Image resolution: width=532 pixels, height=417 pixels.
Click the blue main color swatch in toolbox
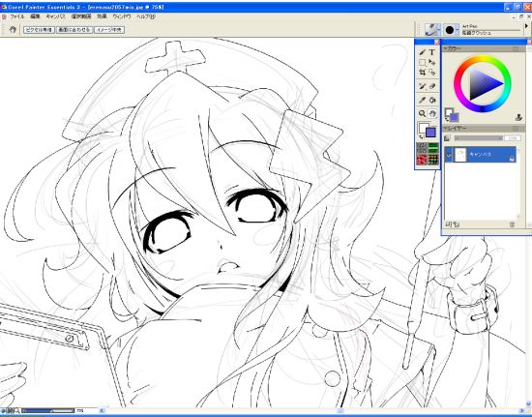(x=430, y=133)
